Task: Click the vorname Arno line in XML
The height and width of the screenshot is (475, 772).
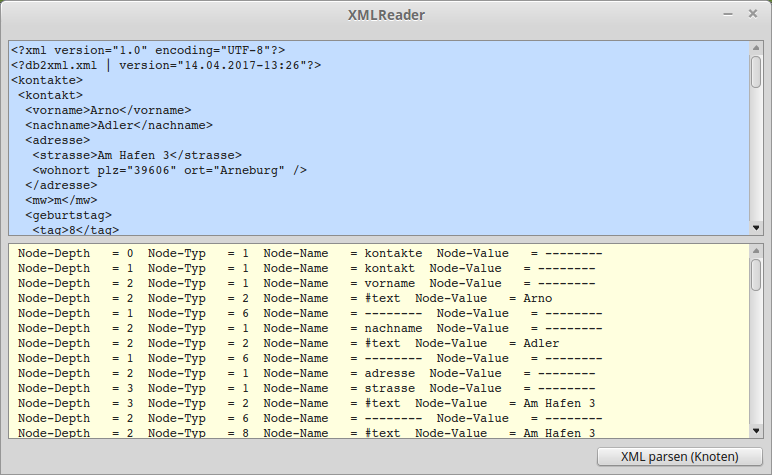Action: (108, 110)
